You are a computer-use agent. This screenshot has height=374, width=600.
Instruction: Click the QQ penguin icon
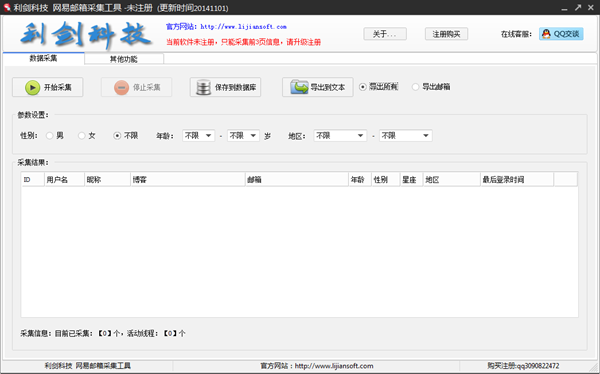coord(546,34)
